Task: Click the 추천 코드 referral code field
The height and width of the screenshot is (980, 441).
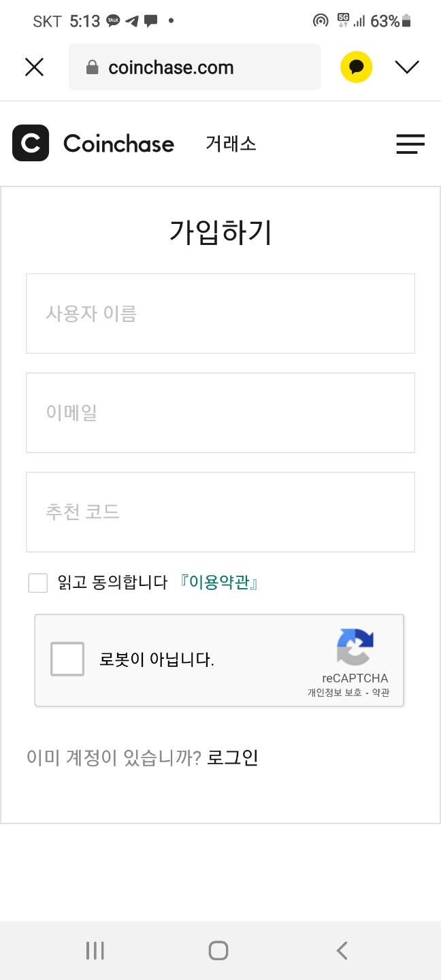Action: point(220,512)
